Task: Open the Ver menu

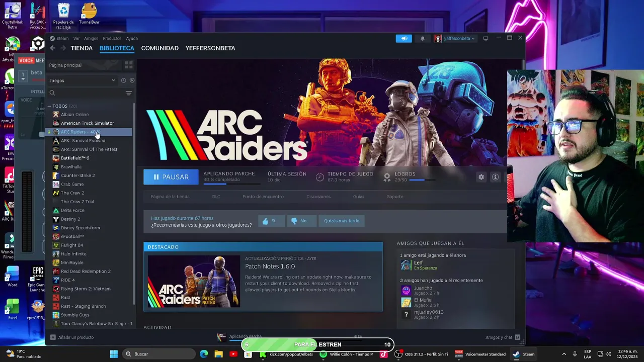Action: tap(76, 38)
